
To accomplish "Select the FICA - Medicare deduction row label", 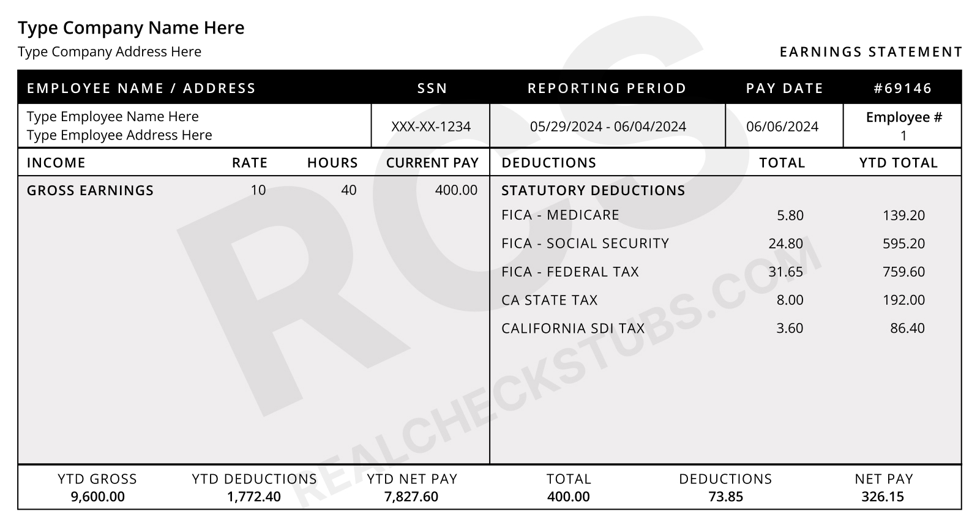I will point(560,215).
